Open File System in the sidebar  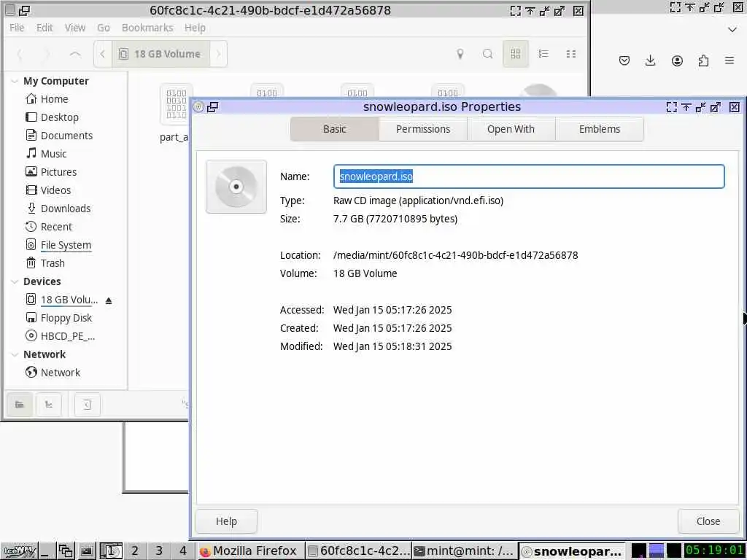pos(58,245)
